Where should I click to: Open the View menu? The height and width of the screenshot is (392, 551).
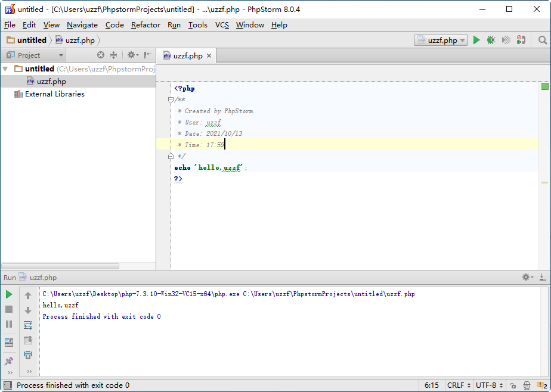(x=51, y=25)
